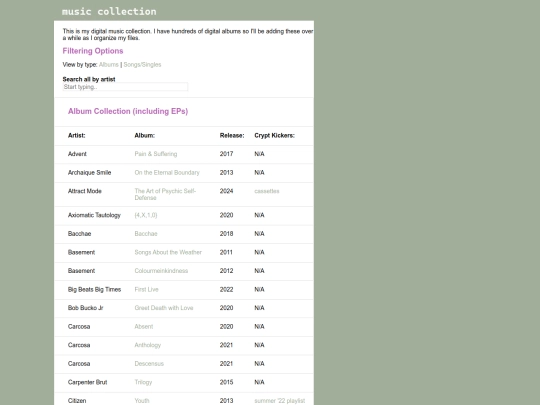540x405 pixels.
Task: Open album Colourmeinkindness
Action: click(161, 271)
